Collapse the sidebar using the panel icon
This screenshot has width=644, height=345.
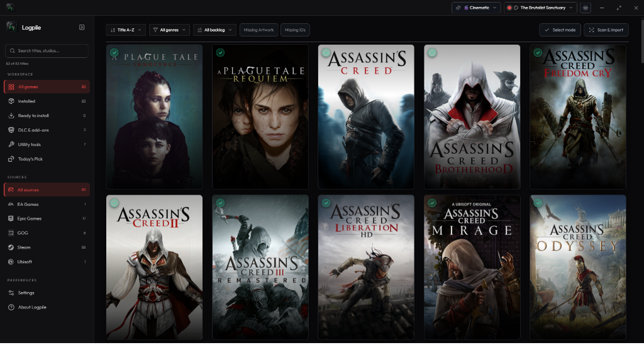click(82, 27)
